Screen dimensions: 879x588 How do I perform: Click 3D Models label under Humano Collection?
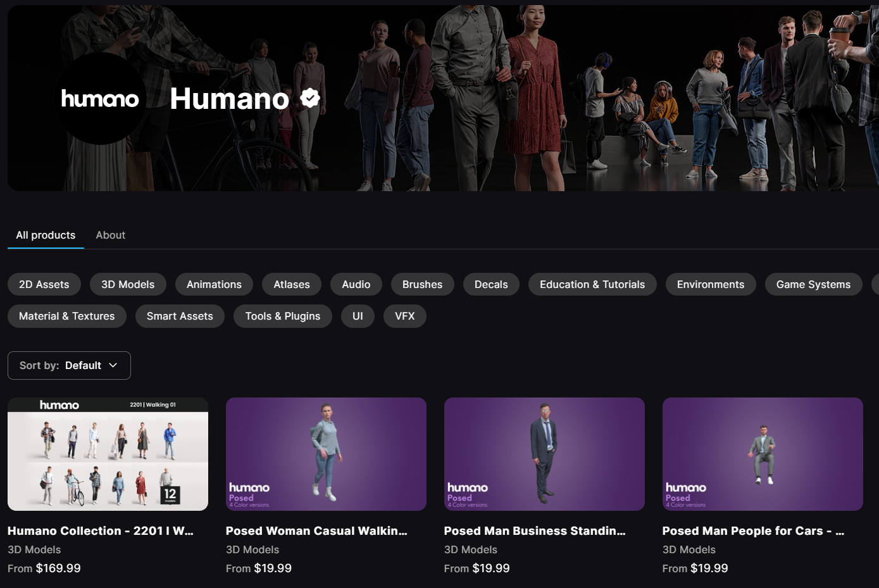(x=34, y=549)
